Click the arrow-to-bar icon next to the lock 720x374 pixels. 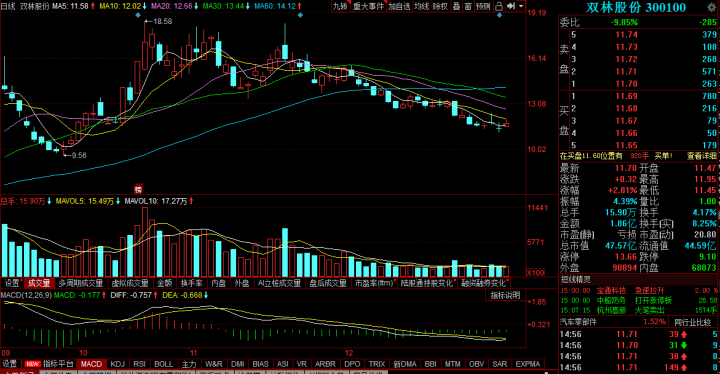[x=511, y=6]
